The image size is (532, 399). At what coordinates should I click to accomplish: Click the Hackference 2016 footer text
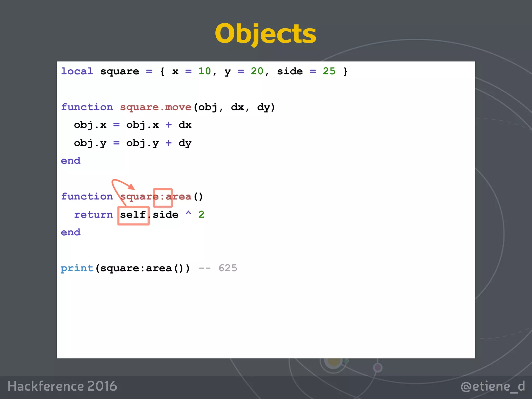[62, 386]
